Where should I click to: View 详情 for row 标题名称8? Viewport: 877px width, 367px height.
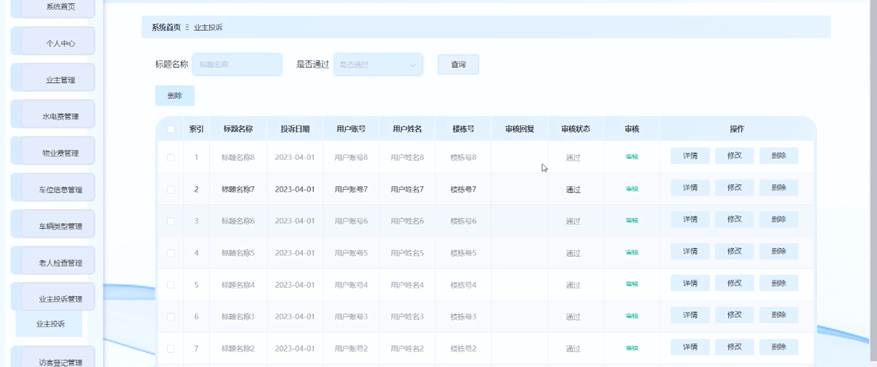coord(690,156)
